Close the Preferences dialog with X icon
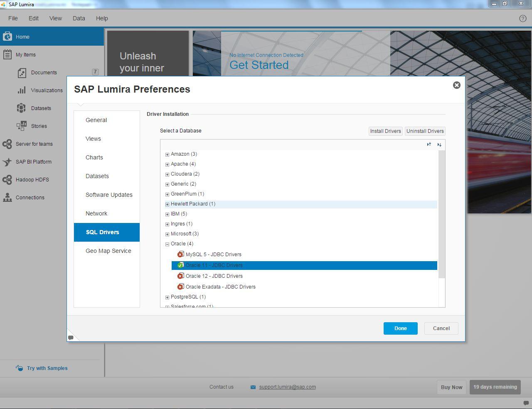The height and width of the screenshot is (409, 532). point(456,85)
